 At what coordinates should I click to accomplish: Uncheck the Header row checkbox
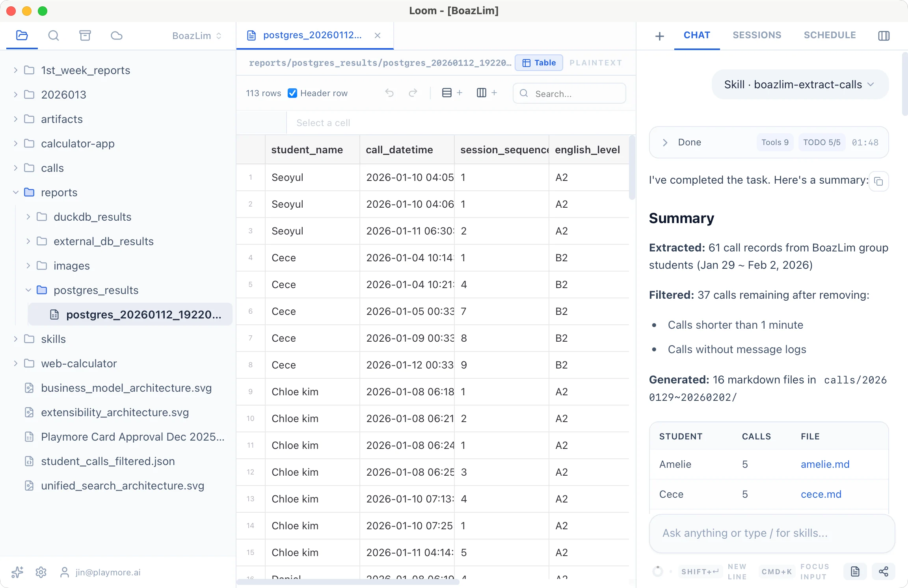pos(292,93)
